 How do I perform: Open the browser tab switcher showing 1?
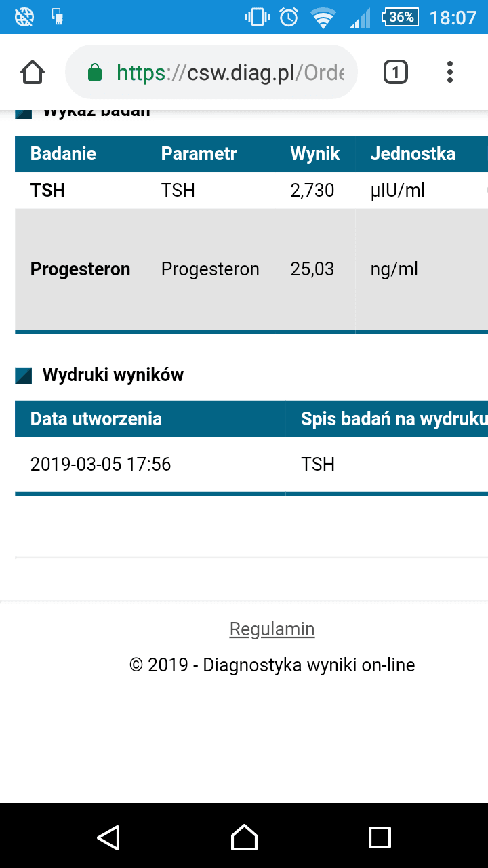click(395, 71)
